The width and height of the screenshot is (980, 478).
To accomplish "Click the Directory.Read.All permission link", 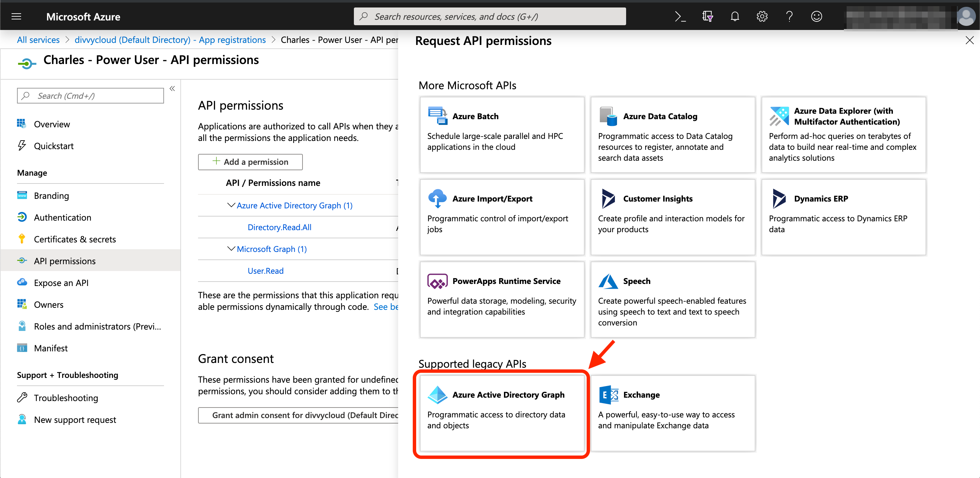I will pos(279,227).
